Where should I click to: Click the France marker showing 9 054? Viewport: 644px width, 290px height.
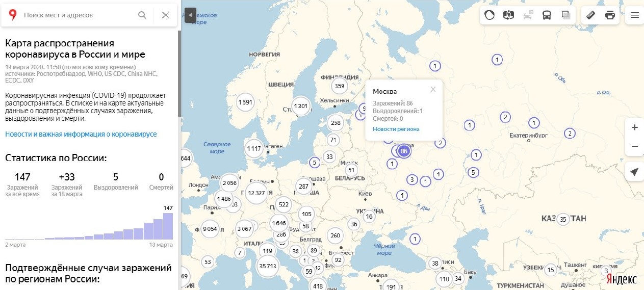pos(210,229)
